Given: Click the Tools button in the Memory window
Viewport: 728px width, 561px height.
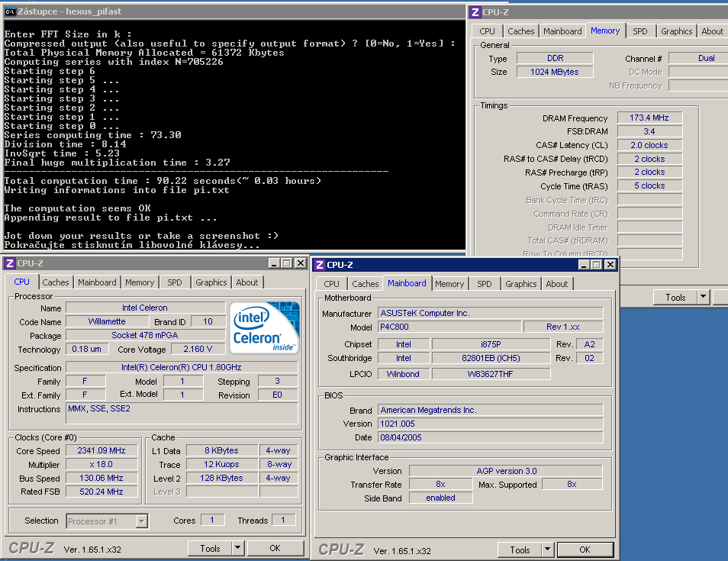Looking at the screenshot, I should pos(675,297).
